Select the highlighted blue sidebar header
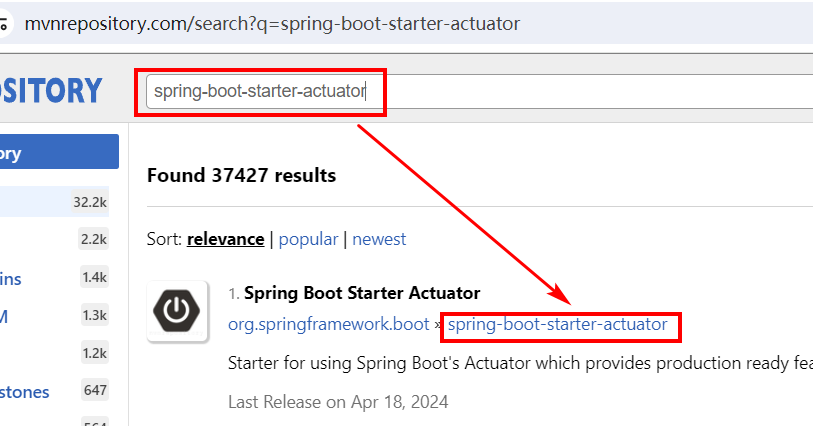Screen dimensions: 813x426 (59, 151)
